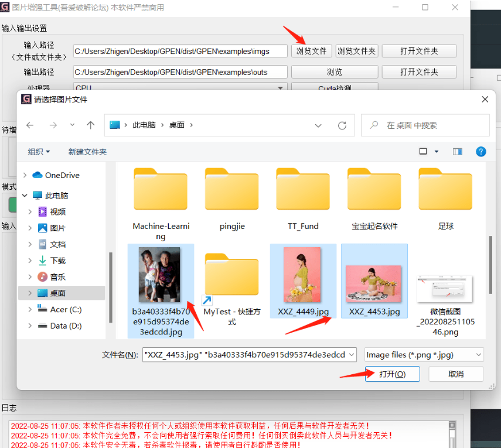The width and height of the screenshot is (501, 448).
Task: Open the pingjie folder
Action: [231, 193]
